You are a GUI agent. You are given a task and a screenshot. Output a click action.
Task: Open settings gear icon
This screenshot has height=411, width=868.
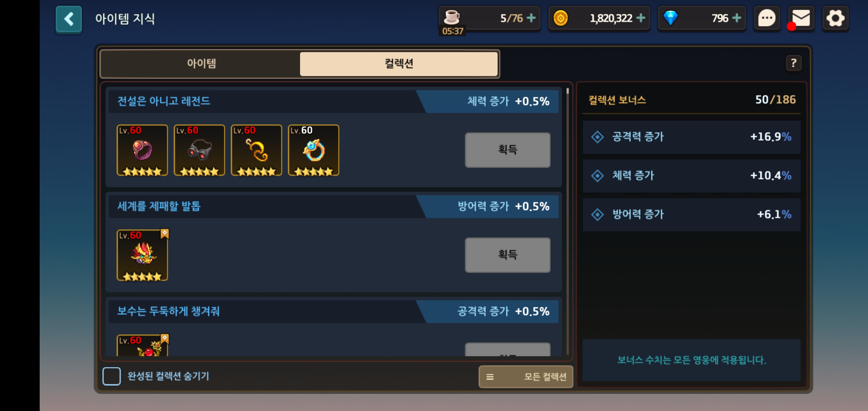click(835, 19)
